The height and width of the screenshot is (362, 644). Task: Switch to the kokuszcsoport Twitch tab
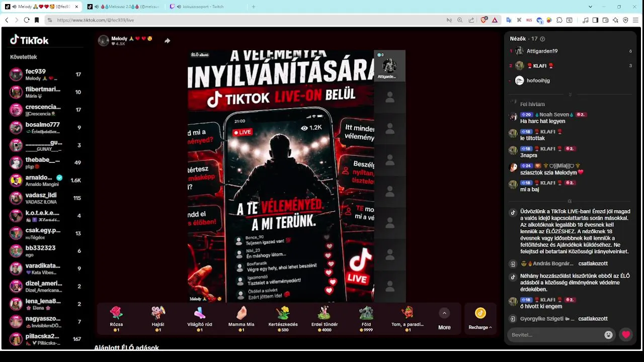(x=205, y=7)
